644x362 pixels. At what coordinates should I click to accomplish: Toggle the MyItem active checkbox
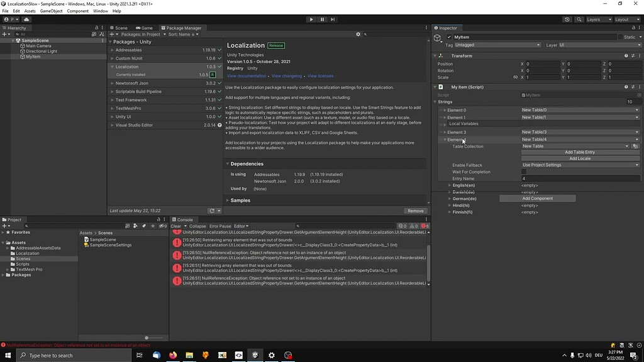coord(449,36)
